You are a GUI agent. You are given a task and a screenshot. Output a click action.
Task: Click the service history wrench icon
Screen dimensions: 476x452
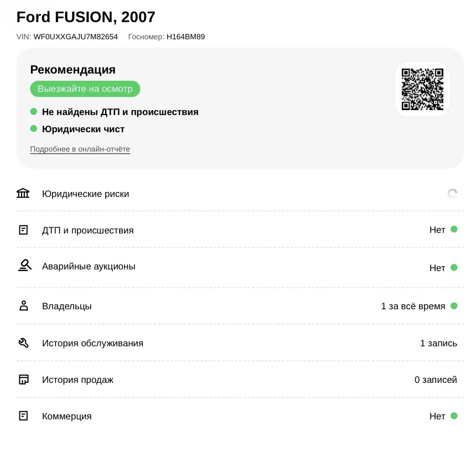coord(23,343)
